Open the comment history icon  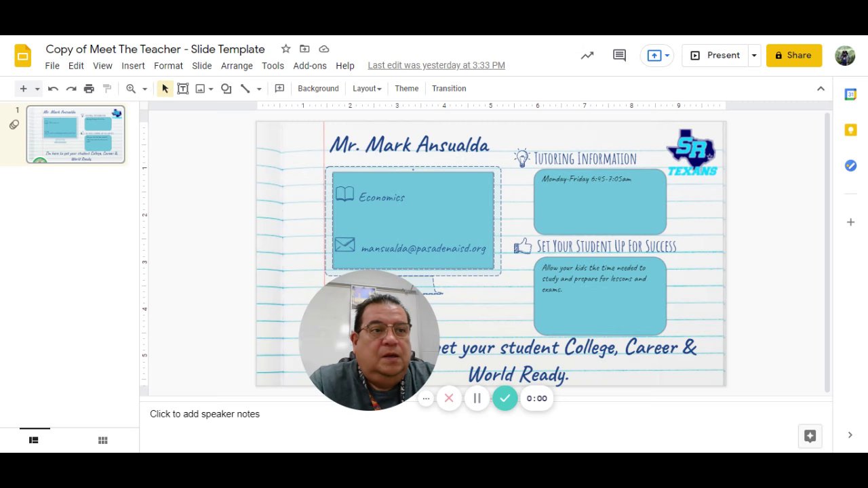[619, 56]
